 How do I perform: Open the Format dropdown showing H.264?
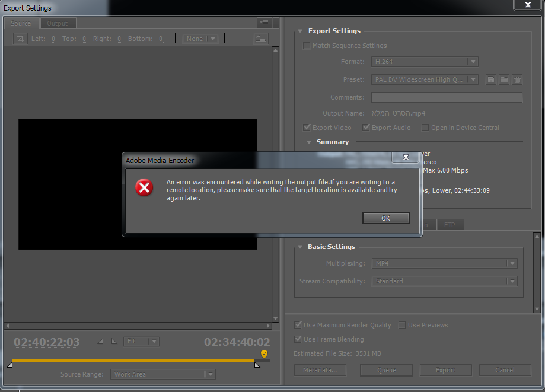tap(425, 62)
